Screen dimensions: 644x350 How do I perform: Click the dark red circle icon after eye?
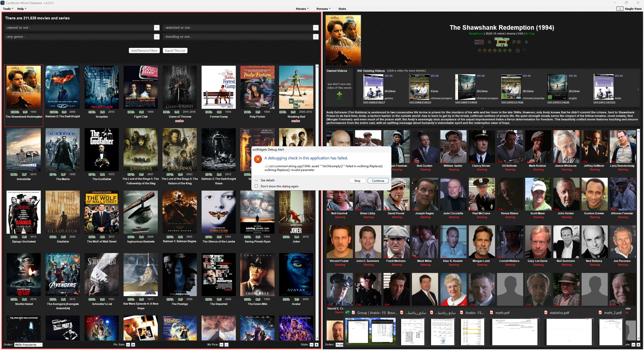(x=524, y=51)
